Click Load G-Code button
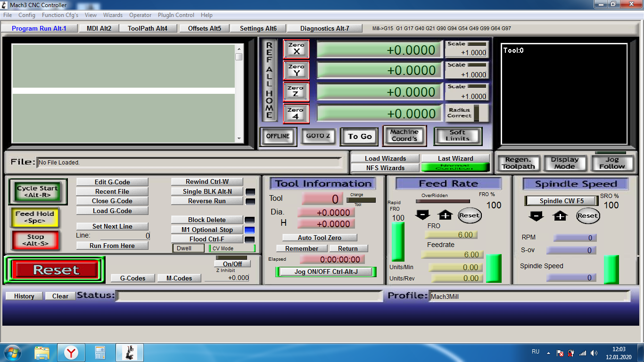 coord(112,211)
